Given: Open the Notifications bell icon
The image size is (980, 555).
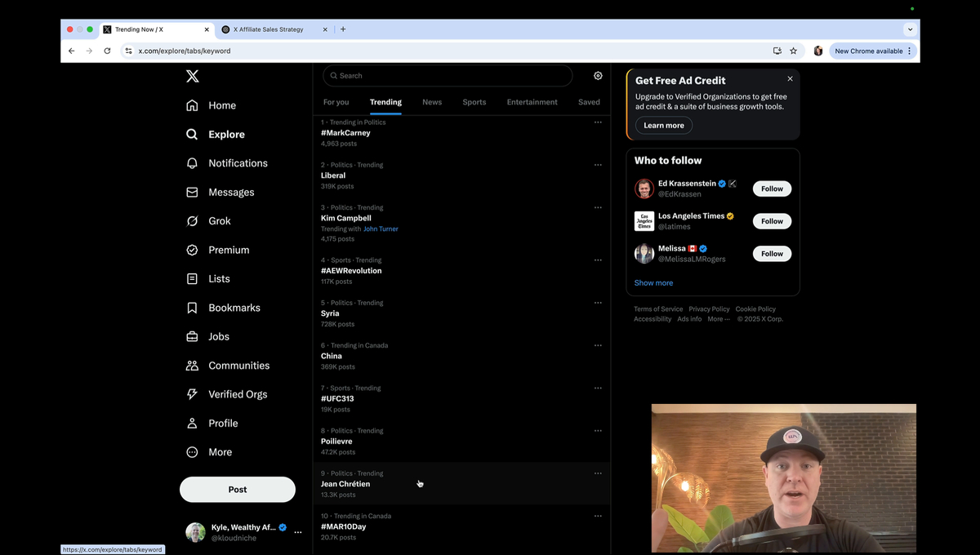Looking at the screenshot, I should tap(192, 163).
